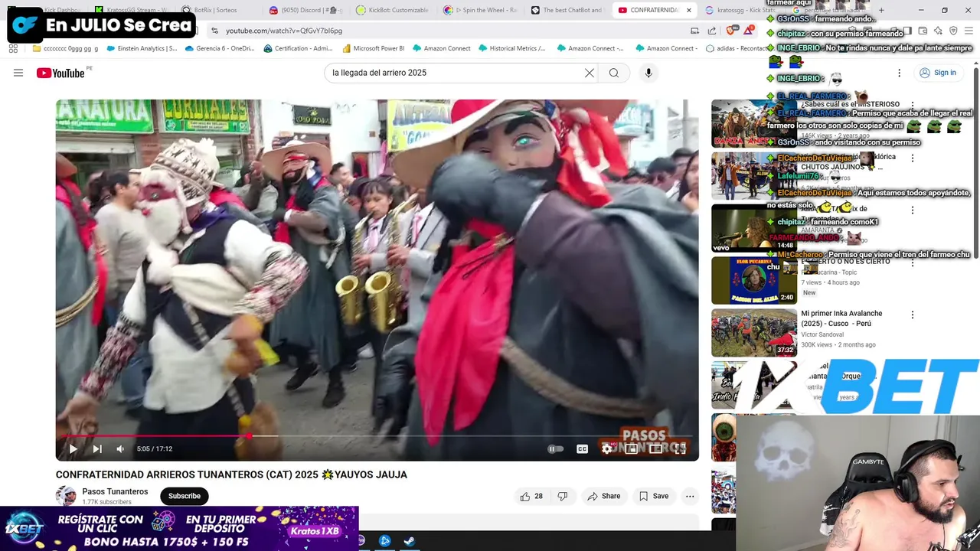
Task: Open the YouTube hamburger guide menu
Action: pyautogui.click(x=18, y=73)
